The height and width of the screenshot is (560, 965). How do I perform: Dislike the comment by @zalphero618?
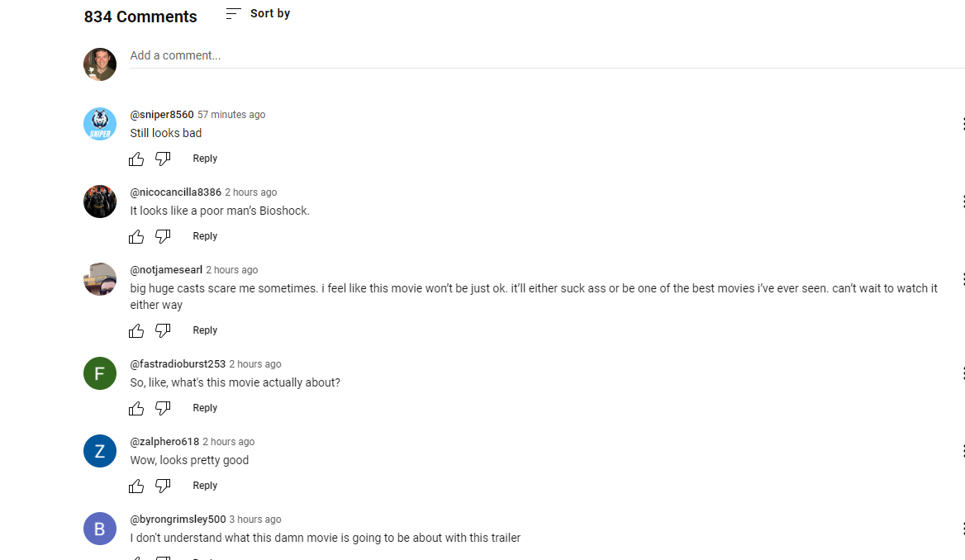point(163,486)
